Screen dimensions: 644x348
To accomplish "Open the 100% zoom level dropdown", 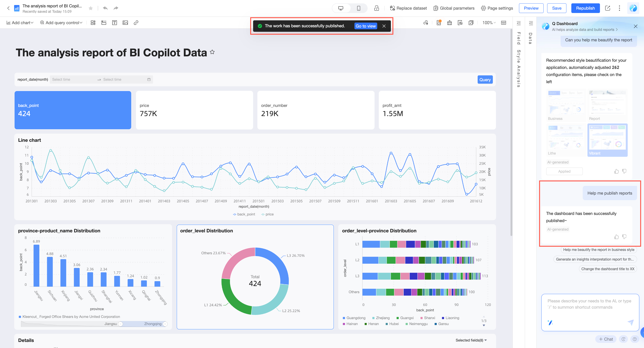I will pos(489,23).
